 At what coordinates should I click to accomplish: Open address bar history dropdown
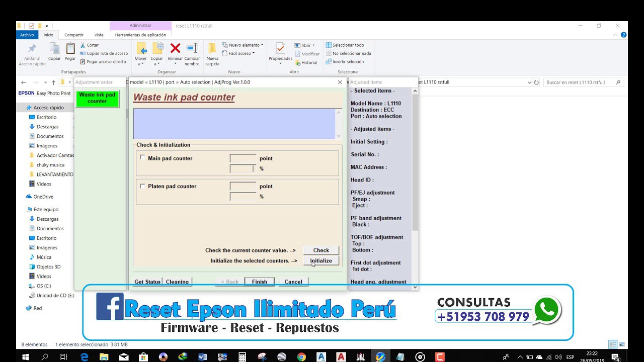pyautogui.click(x=529, y=82)
